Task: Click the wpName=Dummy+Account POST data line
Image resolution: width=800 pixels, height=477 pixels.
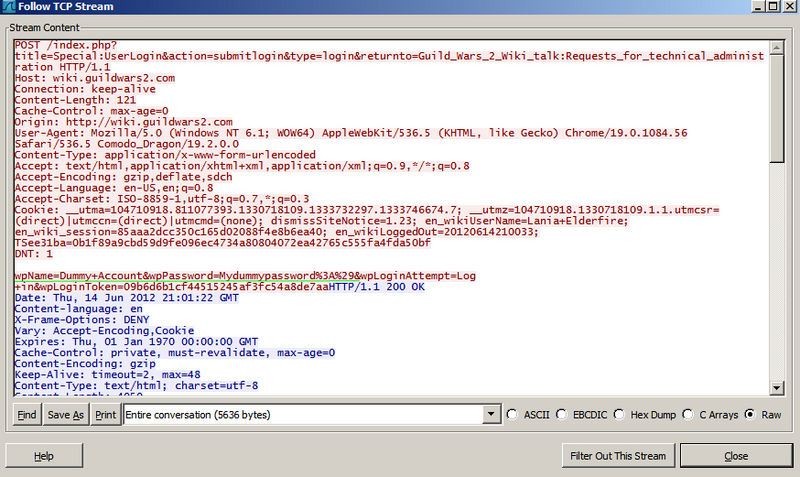Action: click(245, 276)
